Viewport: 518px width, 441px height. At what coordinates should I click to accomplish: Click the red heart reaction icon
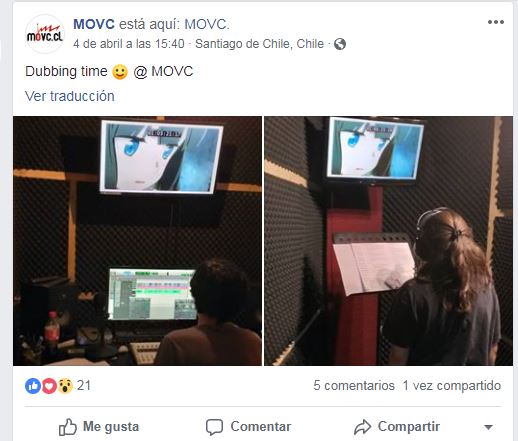pos(49,386)
